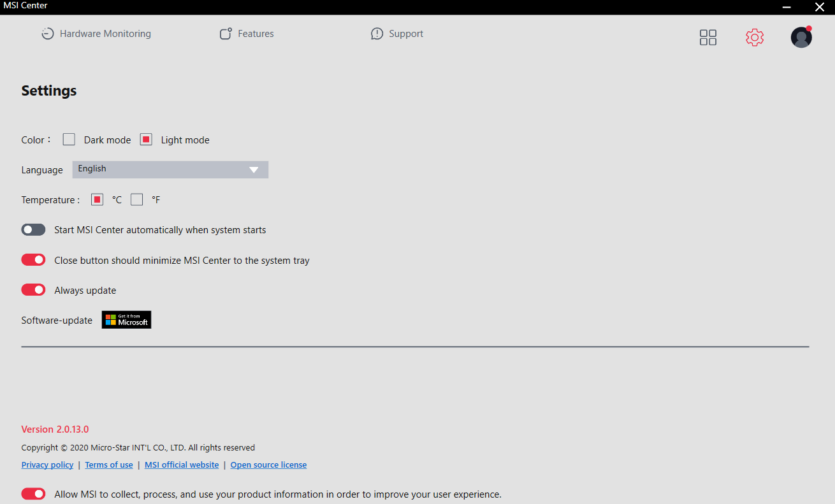This screenshot has height=504, width=835.
Task: Enable Dark mode checkbox
Action: coord(69,140)
